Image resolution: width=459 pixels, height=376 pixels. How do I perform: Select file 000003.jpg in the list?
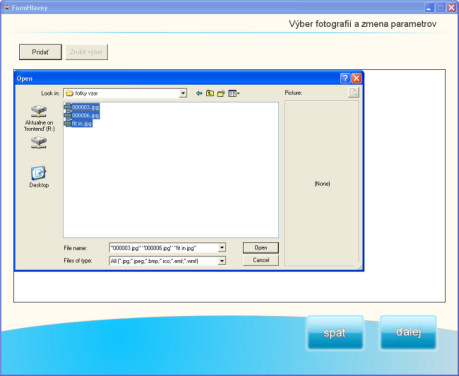point(82,107)
